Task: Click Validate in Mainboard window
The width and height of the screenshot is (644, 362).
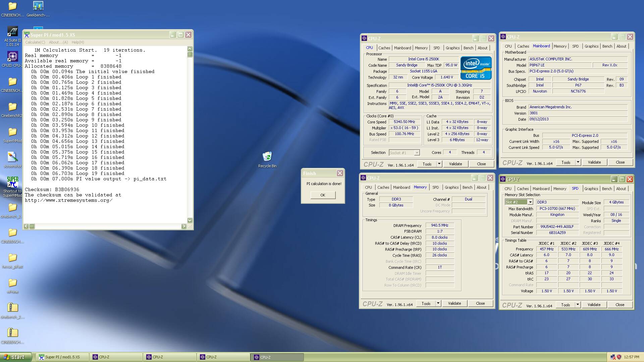Action: [x=594, y=162]
